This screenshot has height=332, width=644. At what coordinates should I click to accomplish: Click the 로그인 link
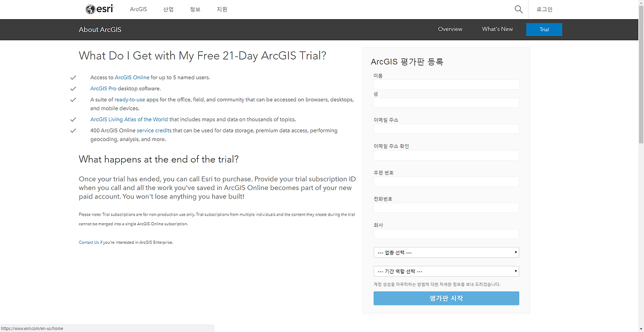click(544, 9)
